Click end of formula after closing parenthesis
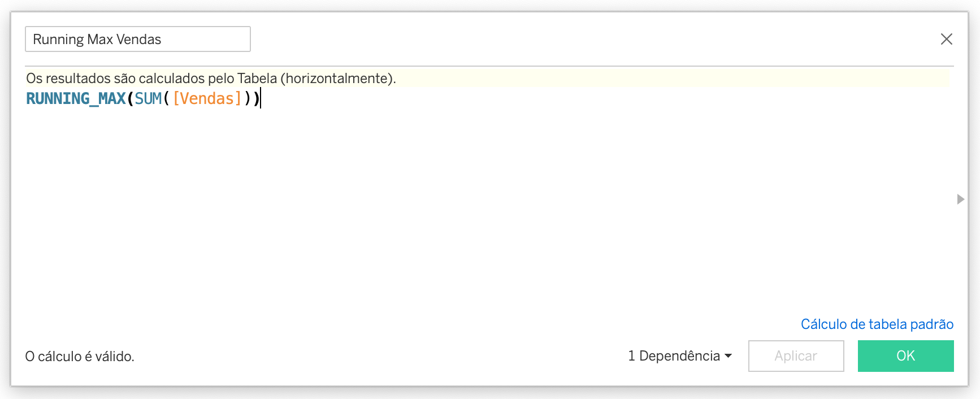 [x=261, y=98]
